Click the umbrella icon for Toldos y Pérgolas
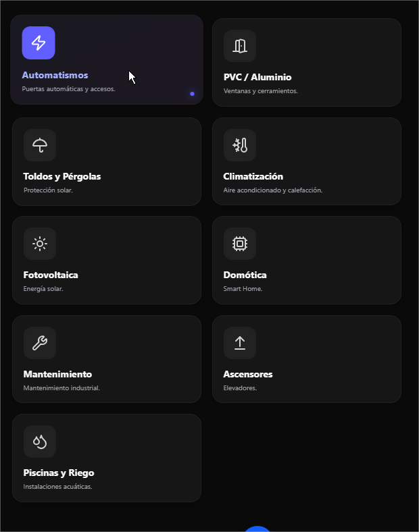 click(40, 145)
